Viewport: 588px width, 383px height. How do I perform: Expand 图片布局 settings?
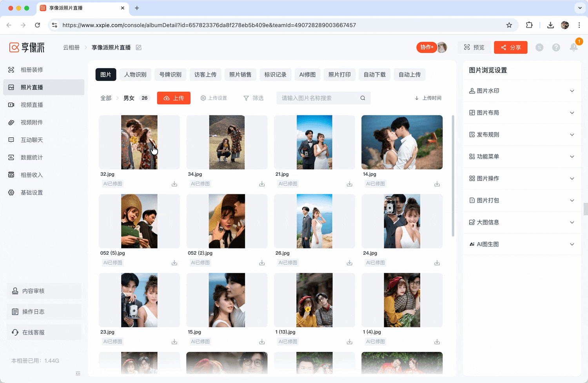tap(522, 113)
